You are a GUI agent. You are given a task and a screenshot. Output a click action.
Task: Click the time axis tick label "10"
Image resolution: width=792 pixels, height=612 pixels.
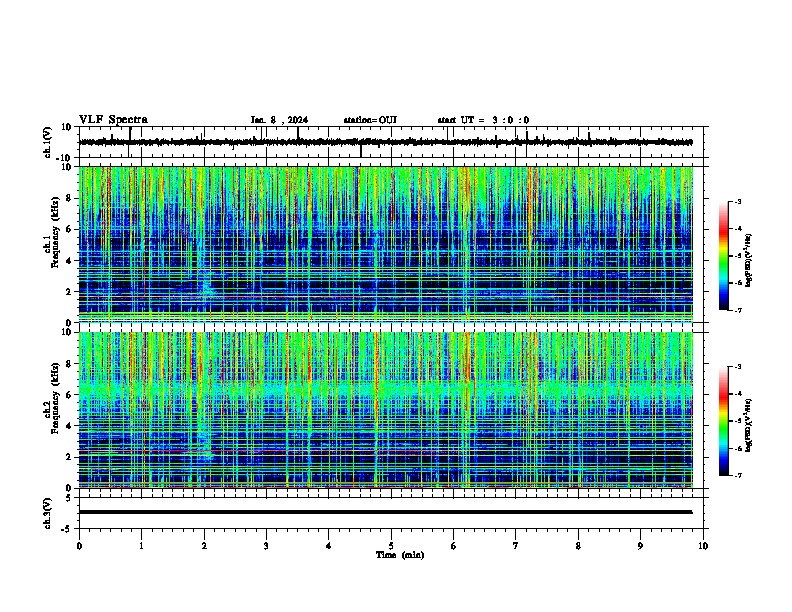[x=703, y=546]
